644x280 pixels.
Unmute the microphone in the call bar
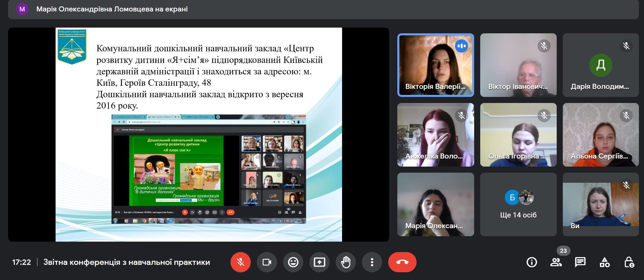240,262
